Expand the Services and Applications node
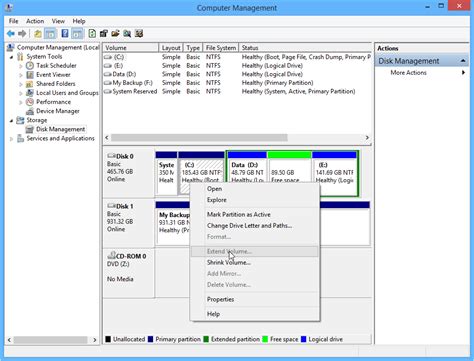 12,139
